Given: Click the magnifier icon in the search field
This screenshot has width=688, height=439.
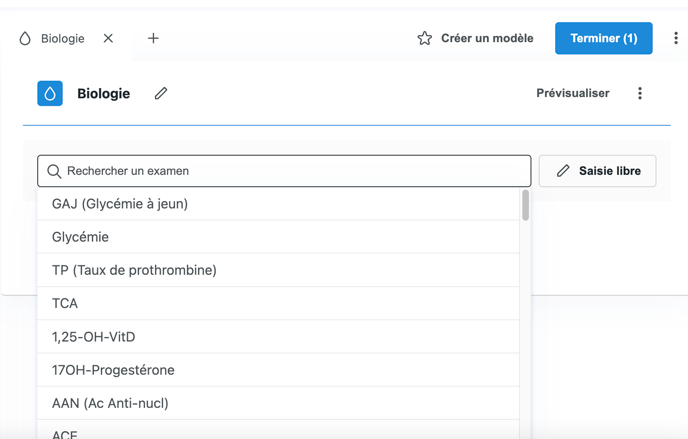Looking at the screenshot, I should tap(54, 171).
